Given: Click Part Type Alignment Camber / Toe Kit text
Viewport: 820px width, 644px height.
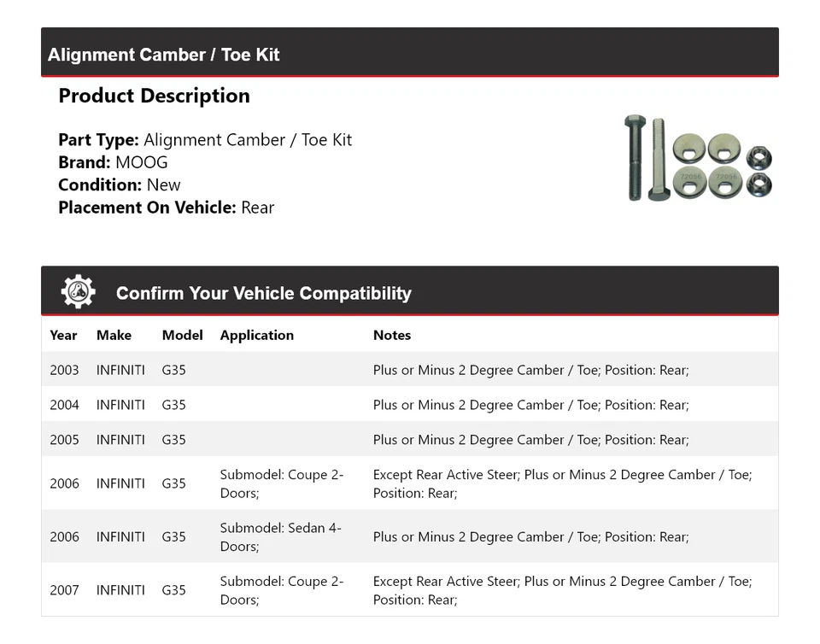Looking at the screenshot, I should (205, 140).
